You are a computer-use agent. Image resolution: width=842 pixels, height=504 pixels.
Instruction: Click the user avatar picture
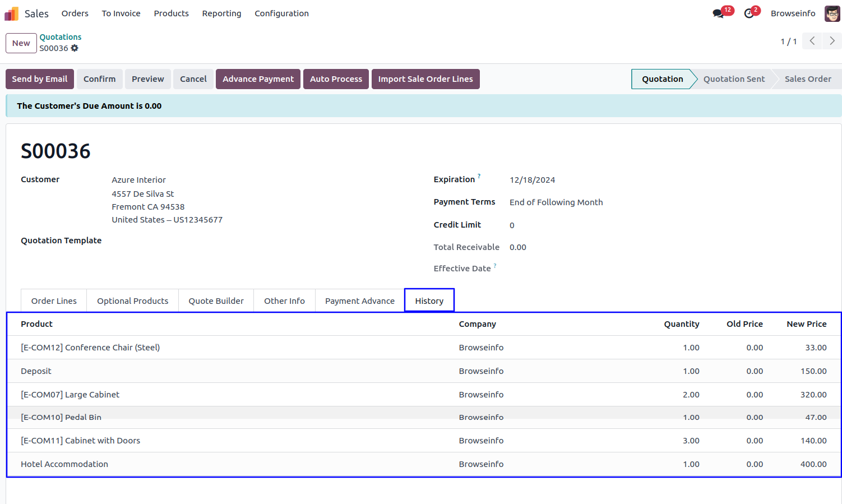(x=832, y=13)
